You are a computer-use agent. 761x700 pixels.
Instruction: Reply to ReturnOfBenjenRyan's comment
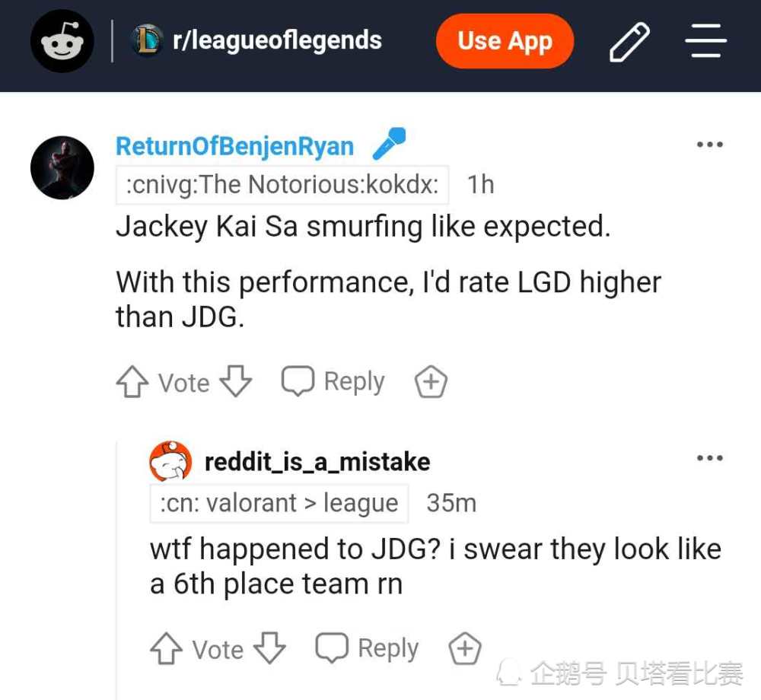point(333,381)
